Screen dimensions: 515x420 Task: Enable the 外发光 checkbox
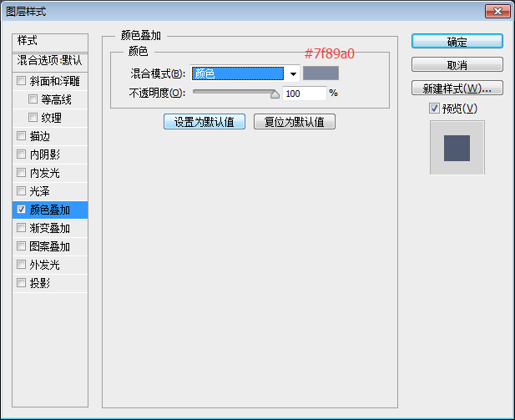[22, 265]
